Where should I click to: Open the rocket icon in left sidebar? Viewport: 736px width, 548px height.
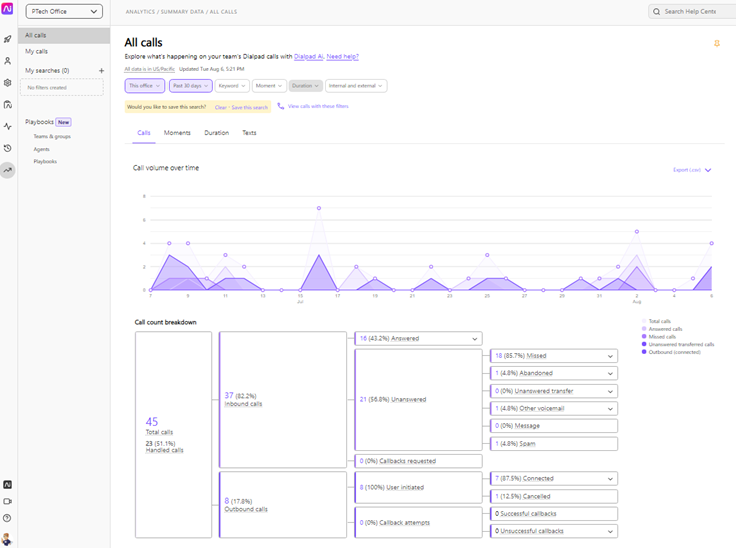pyautogui.click(x=8, y=39)
